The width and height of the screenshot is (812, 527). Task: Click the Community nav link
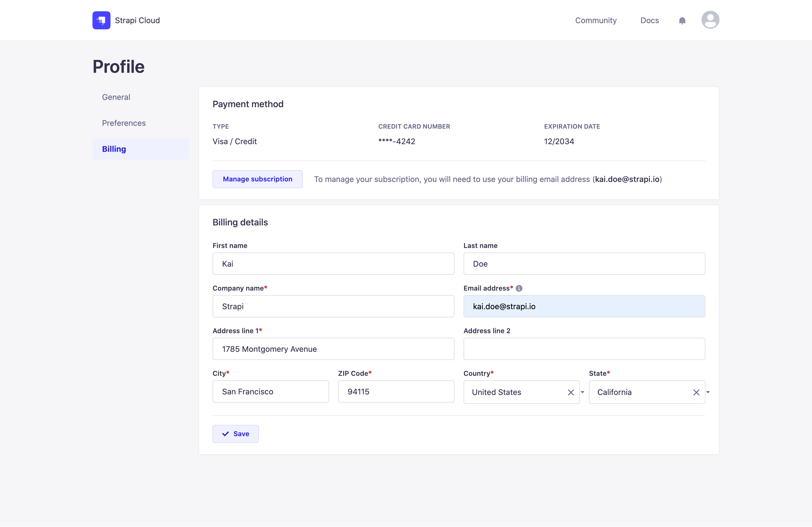point(596,19)
